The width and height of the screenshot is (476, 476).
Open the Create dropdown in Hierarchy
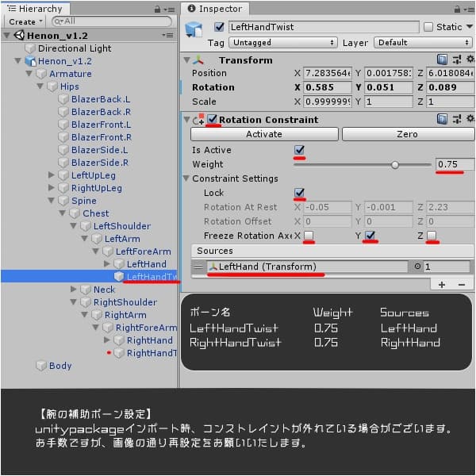(25, 22)
